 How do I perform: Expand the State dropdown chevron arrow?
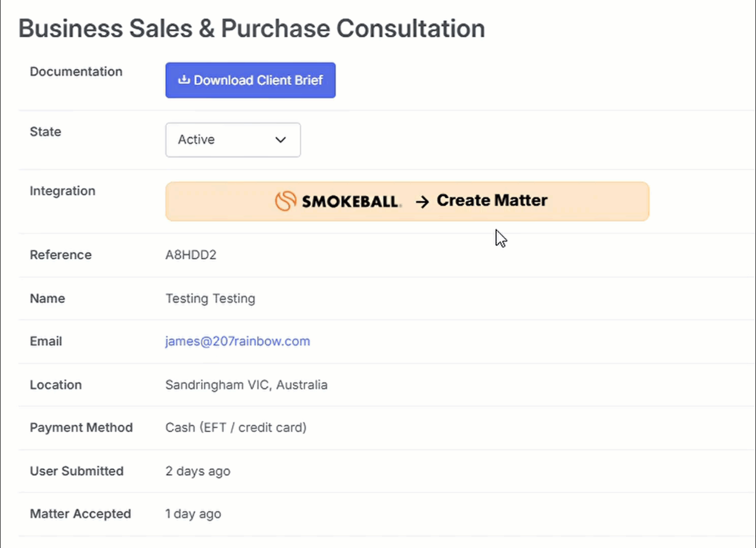(280, 140)
